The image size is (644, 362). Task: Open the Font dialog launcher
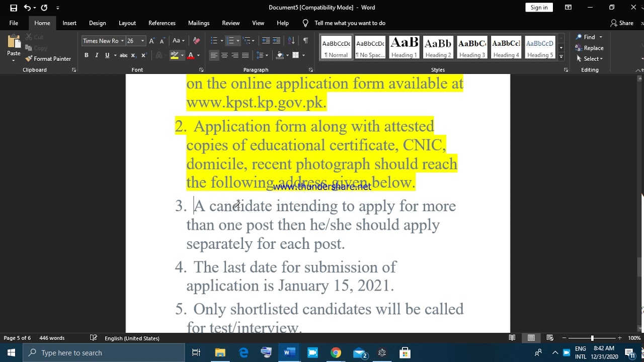201,70
